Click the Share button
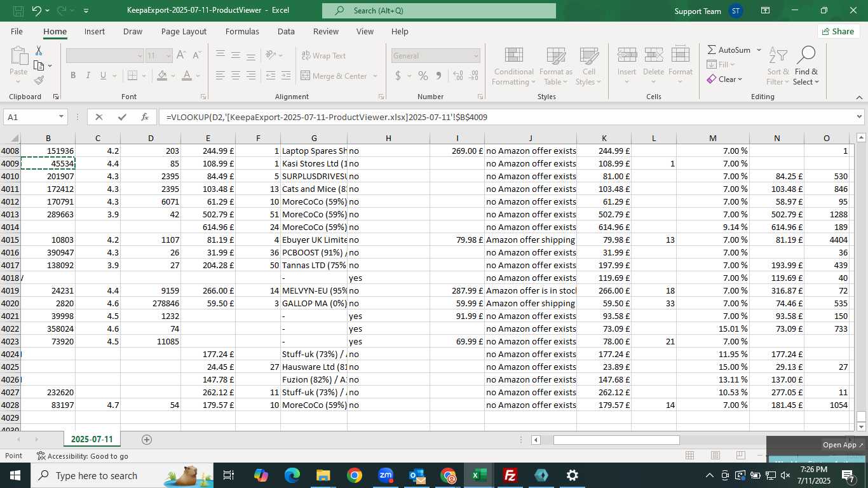 tap(838, 31)
